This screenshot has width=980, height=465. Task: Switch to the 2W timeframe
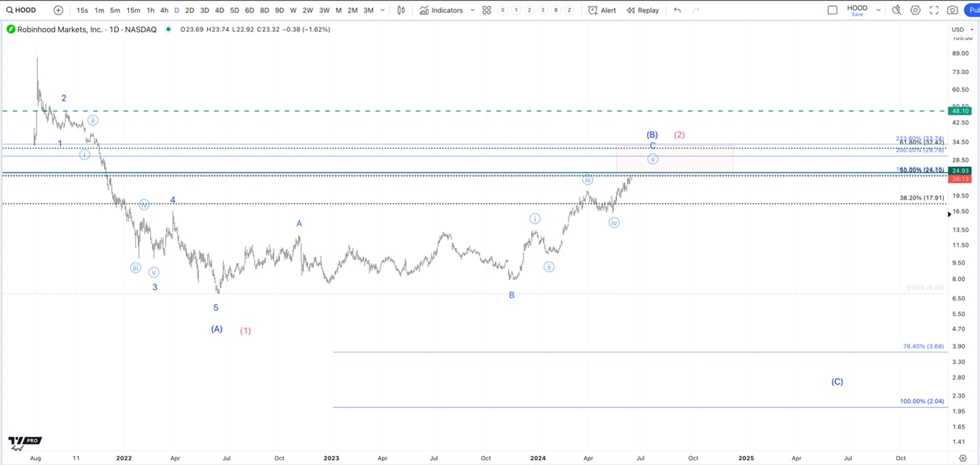(x=308, y=10)
